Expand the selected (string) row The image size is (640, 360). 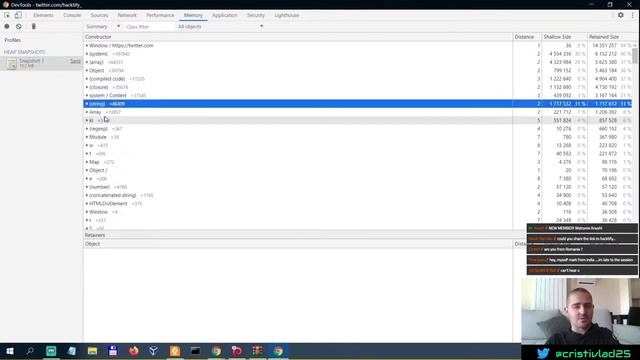pos(87,104)
